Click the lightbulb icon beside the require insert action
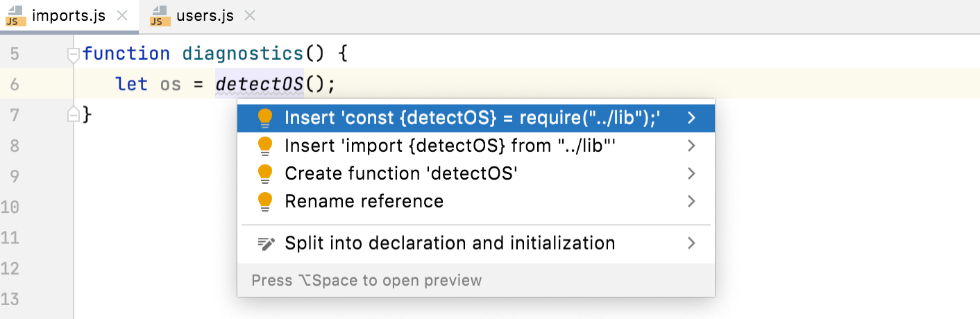The image size is (980, 319). tap(265, 119)
